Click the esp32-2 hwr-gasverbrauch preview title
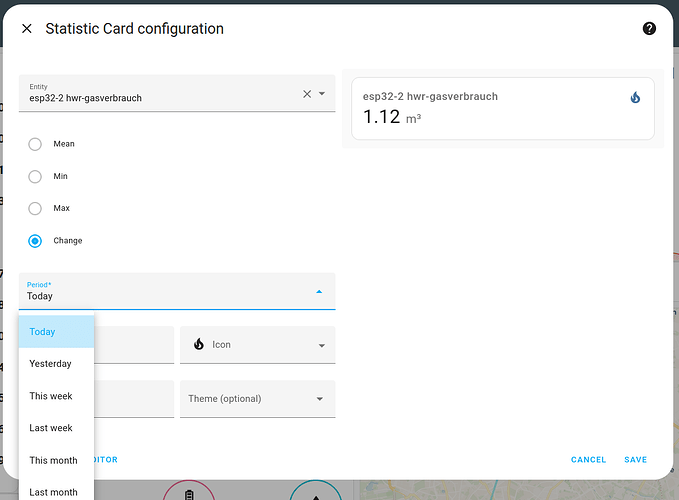The image size is (679, 500). pos(430,97)
